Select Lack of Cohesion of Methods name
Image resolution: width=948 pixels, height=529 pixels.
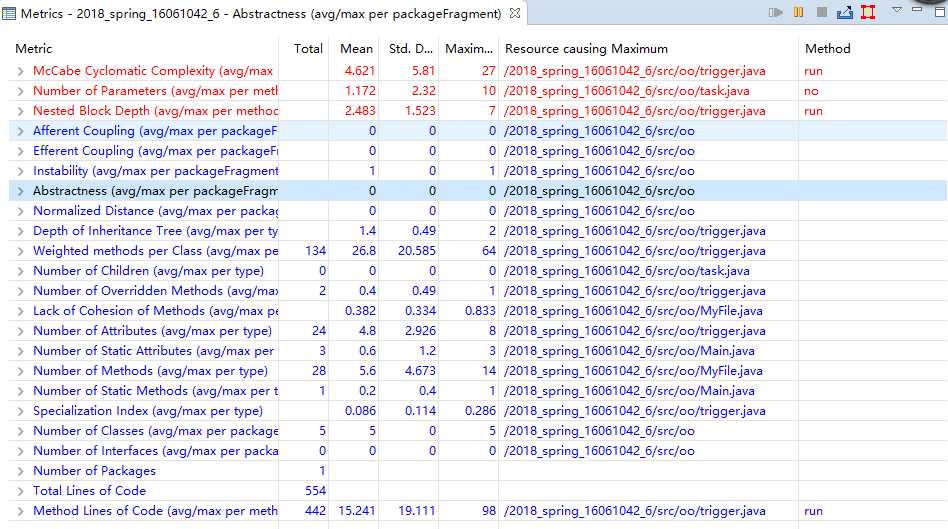pos(155,310)
